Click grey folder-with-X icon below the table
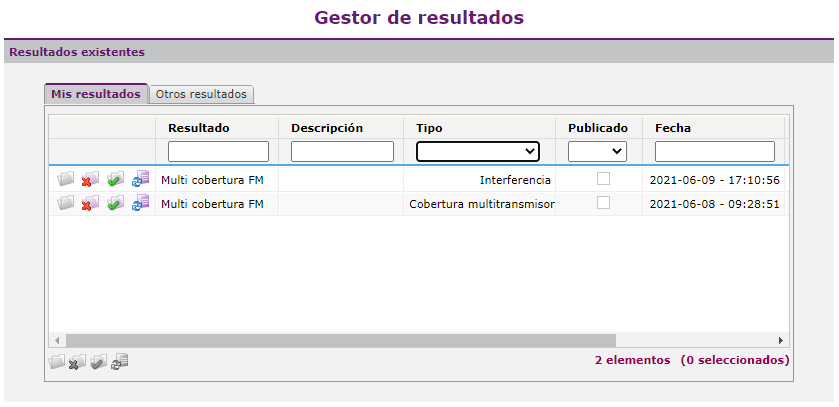839x407 pixels. coord(77,362)
